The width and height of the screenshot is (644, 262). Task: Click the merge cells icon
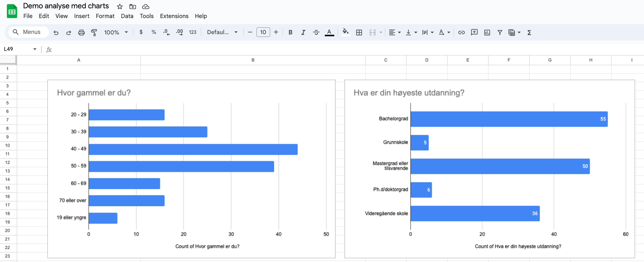pyautogui.click(x=372, y=32)
